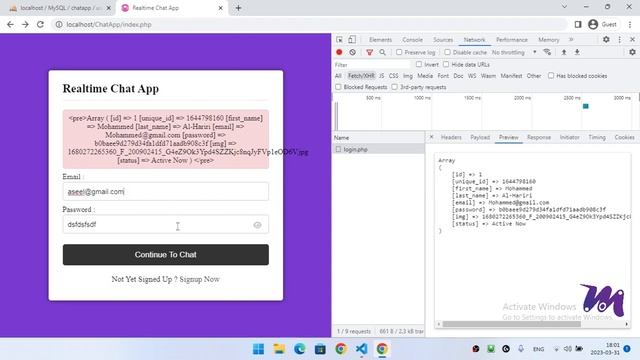This screenshot has height=360, width=640.
Task: Open the network search magnifier
Action: tap(382, 52)
